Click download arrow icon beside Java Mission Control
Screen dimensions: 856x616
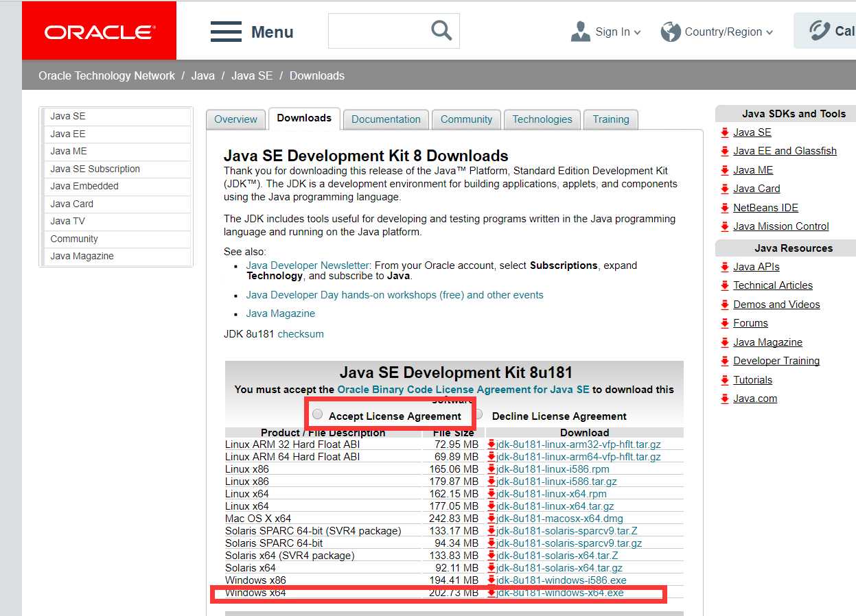point(725,226)
